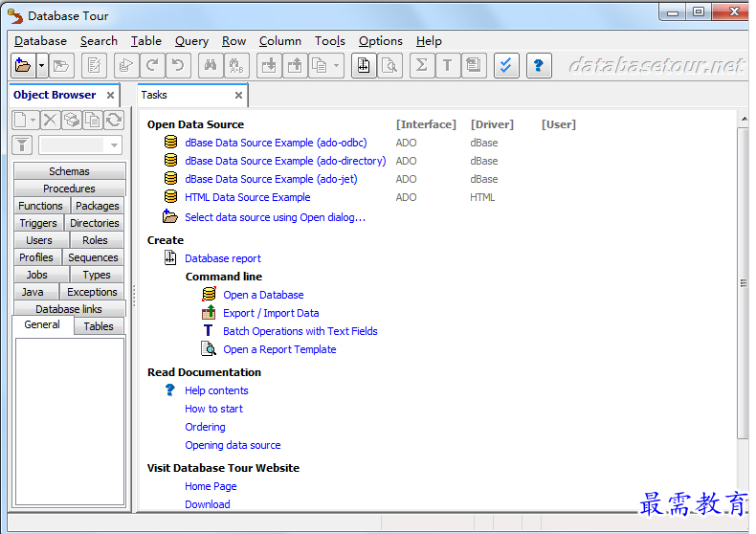Viewport: 756px width, 534px height.
Task: Open the Options menu
Action: [381, 41]
